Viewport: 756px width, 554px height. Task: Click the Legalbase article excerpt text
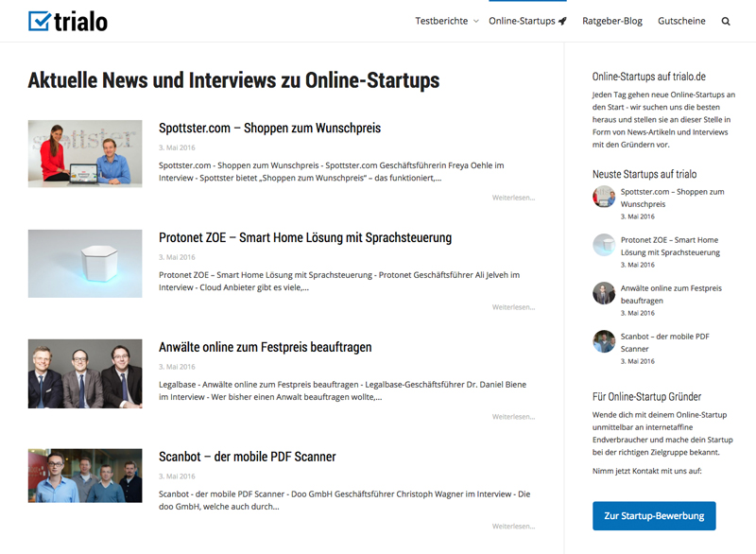[x=342, y=390]
